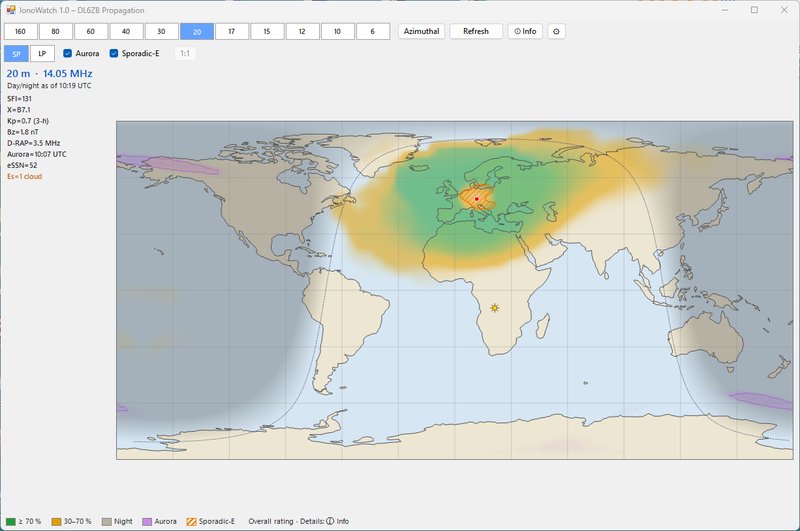Click the 1:1 zoom reset button
This screenshot has height=531, width=800.
pyautogui.click(x=185, y=53)
